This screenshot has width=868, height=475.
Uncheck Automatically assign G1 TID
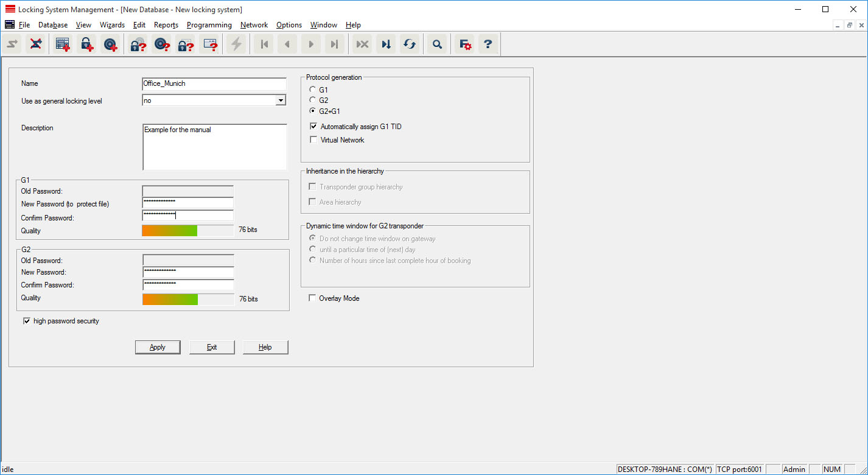point(313,127)
